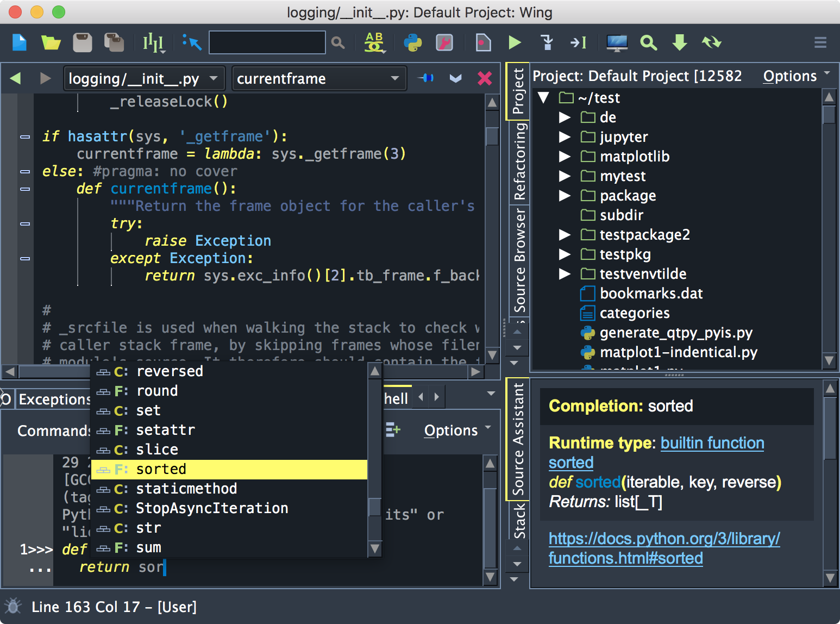Expand the de folder
The height and width of the screenshot is (624, 840).
point(565,117)
